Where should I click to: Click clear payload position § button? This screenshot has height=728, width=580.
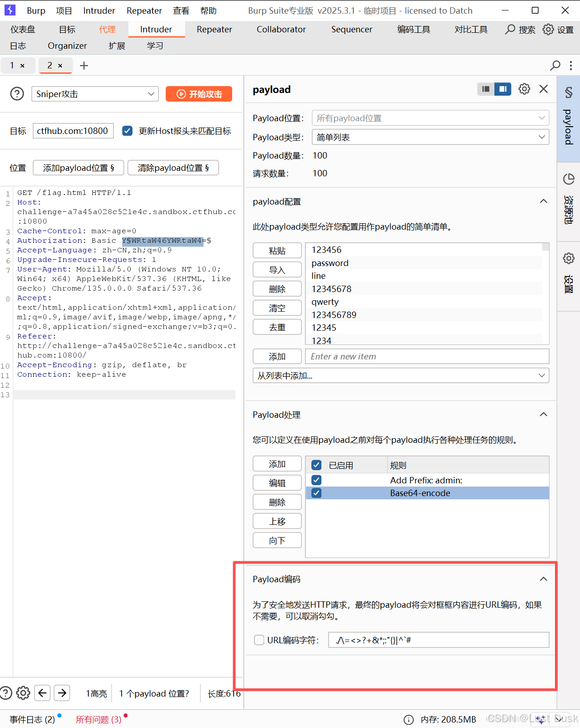click(x=173, y=168)
